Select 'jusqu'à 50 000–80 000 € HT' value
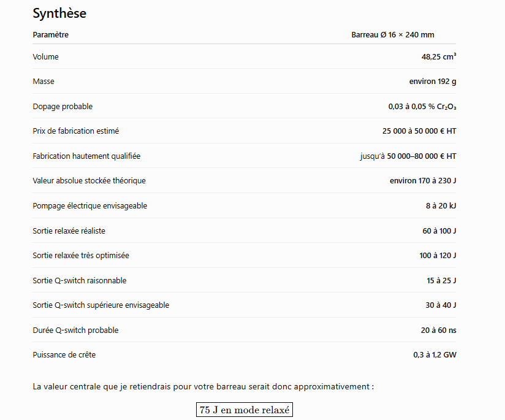The width and height of the screenshot is (505, 420). (x=408, y=156)
